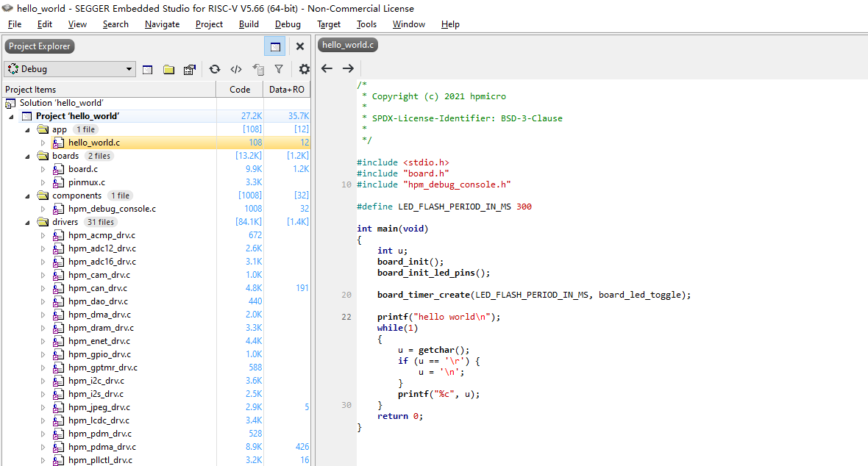Screen dimensions: 868x466
Task: Click the folder properties icon in toolbar
Action: pyautogui.click(x=190, y=69)
